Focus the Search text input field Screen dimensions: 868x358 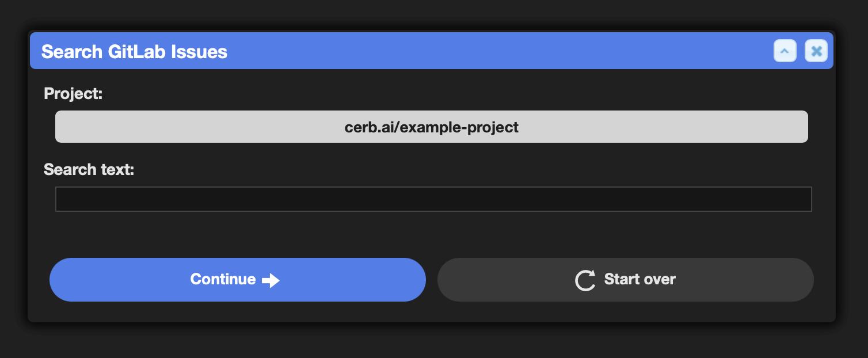click(x=433, y=199)
